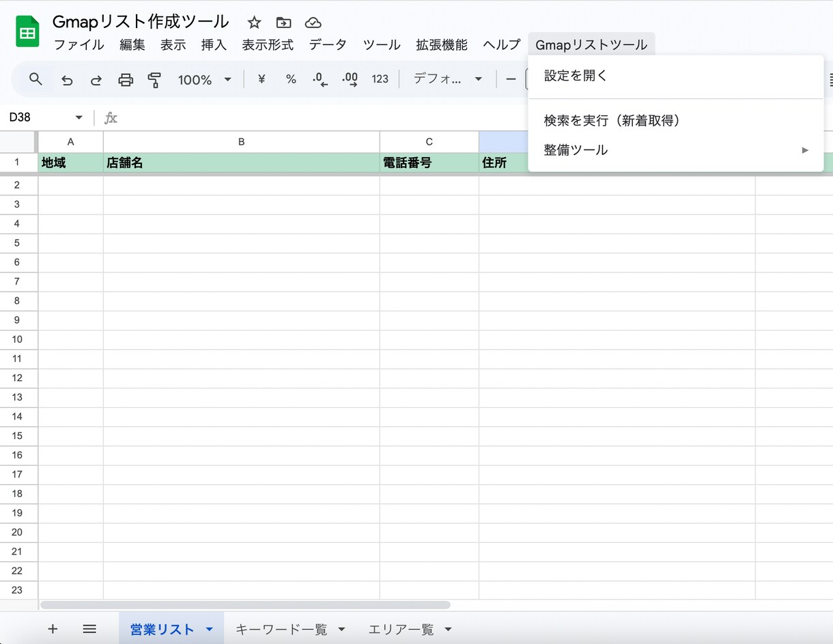The width and height of the screenshot is (833, 644).
Task: Select row 10 header
Action: 17,339
